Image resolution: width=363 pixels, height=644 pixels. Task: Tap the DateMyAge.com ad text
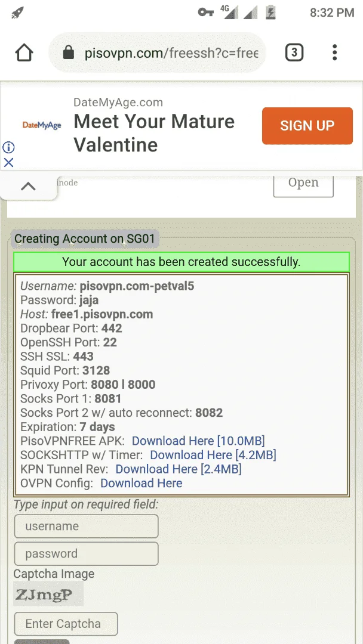(x=118, y=103)
